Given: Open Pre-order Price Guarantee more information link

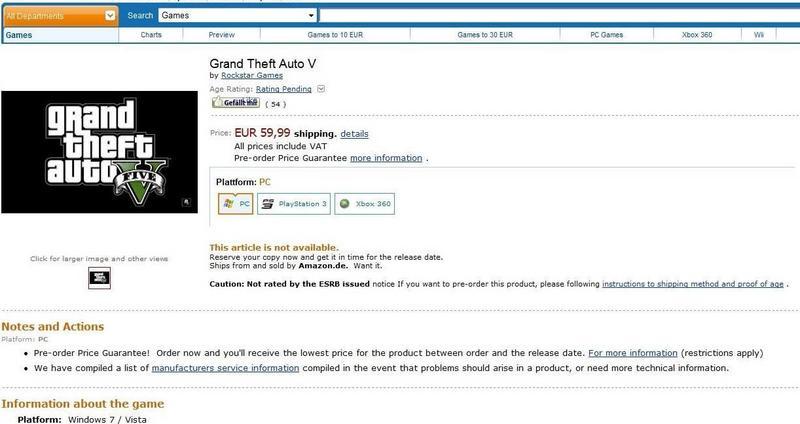Looking at the screenshot, I should (386, 158).
